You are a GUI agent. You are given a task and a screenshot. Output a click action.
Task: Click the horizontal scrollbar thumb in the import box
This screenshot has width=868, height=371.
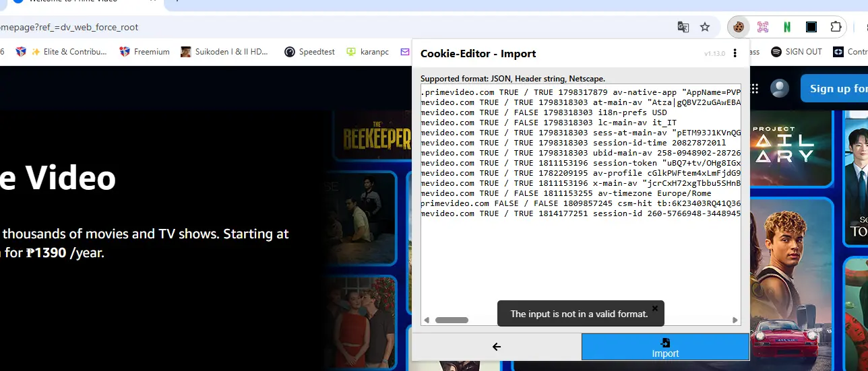click(452, 320)
